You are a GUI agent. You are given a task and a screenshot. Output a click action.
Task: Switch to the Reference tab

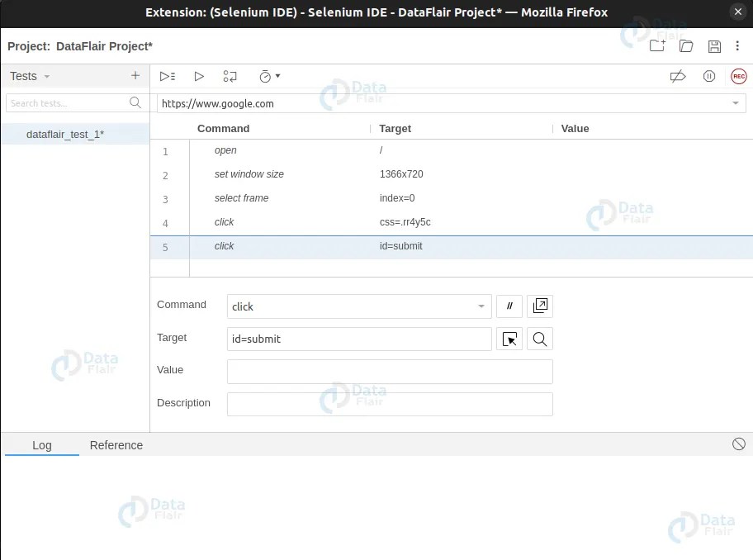pyautogui.click(x=116, y=445)
